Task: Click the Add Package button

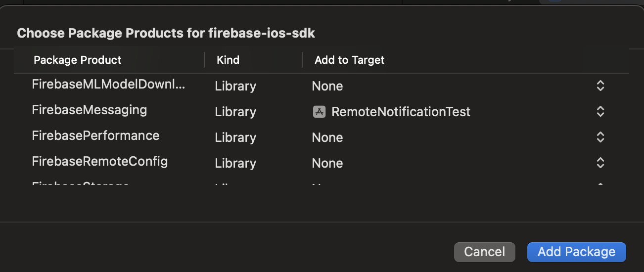Action: point(576,252)
